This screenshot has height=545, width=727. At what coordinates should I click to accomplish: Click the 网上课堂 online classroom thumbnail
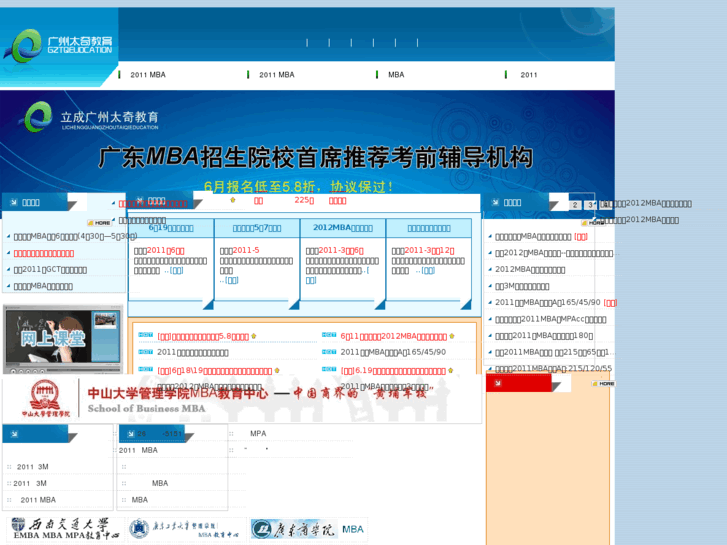63,337
